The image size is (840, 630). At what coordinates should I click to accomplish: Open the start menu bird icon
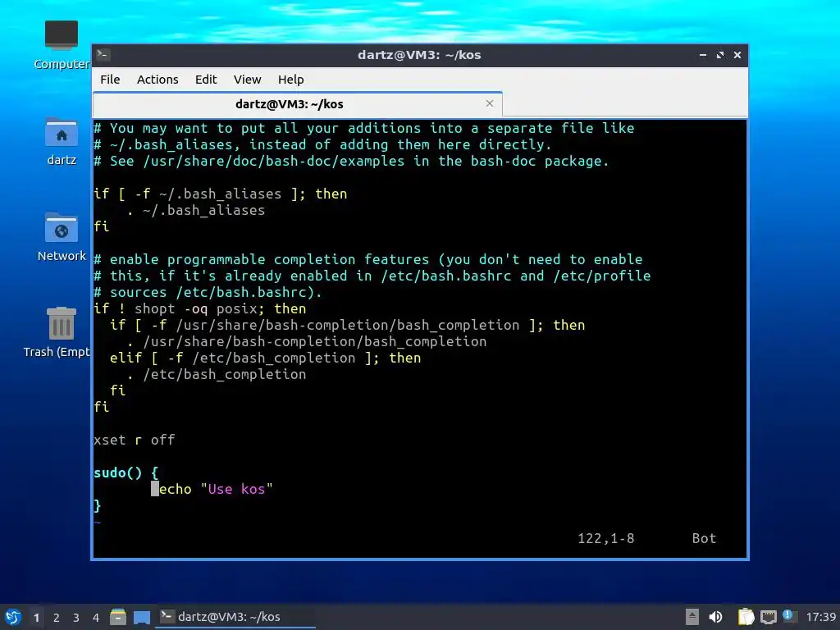[13, 617]
